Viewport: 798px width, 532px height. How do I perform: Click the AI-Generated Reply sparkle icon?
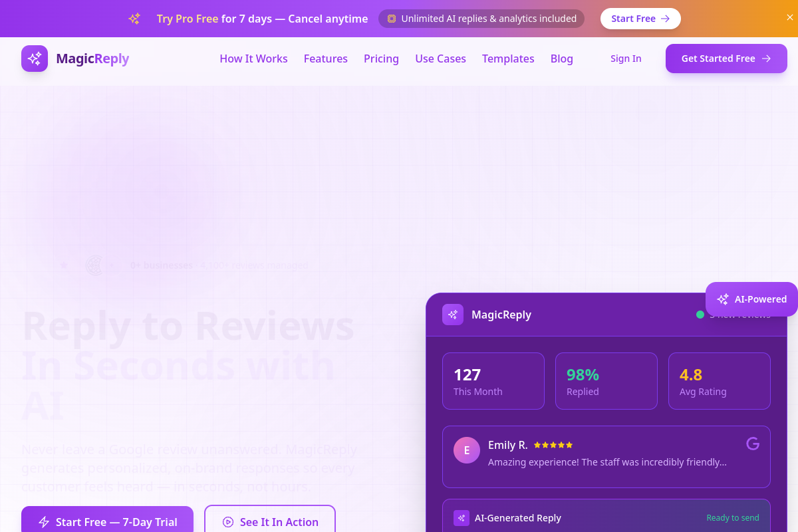(462, 518)
